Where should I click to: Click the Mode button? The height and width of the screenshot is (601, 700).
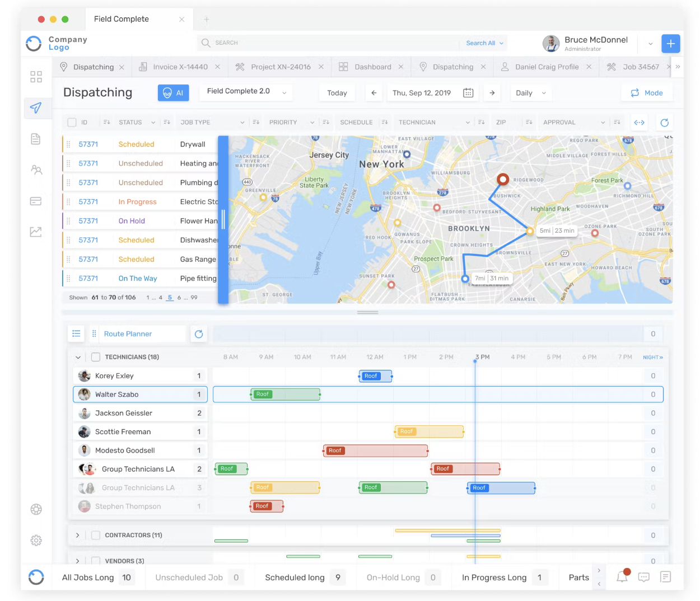pyautogui.click(x=647, y=93)
